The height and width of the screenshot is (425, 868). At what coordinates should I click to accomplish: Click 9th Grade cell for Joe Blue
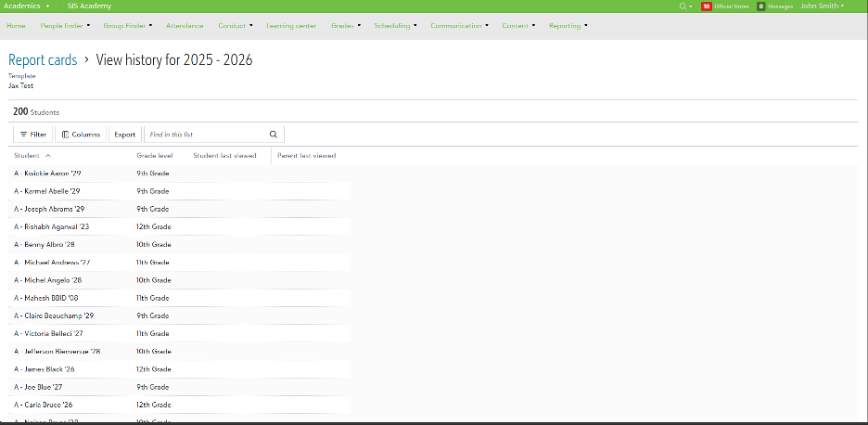(x=153, y=387)
